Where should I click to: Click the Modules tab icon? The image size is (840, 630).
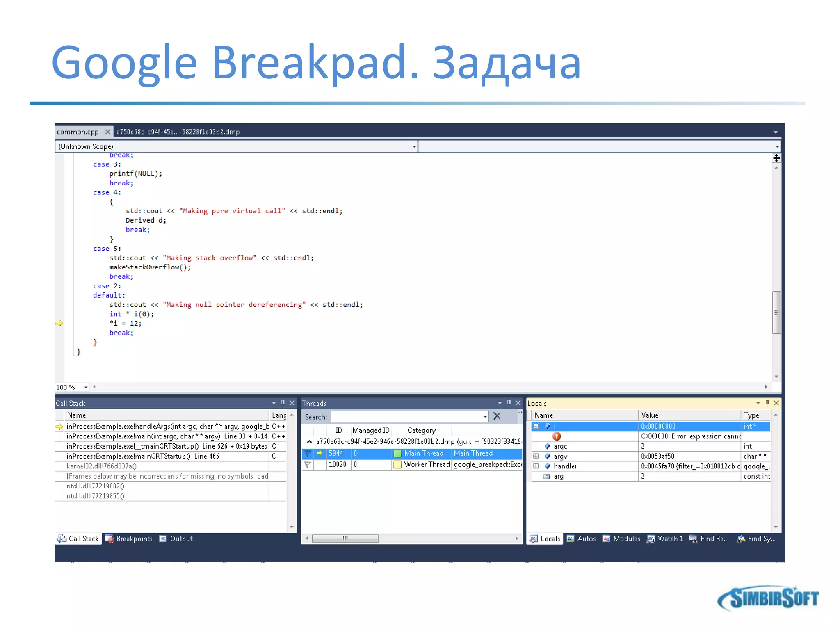tap(606, 539)
